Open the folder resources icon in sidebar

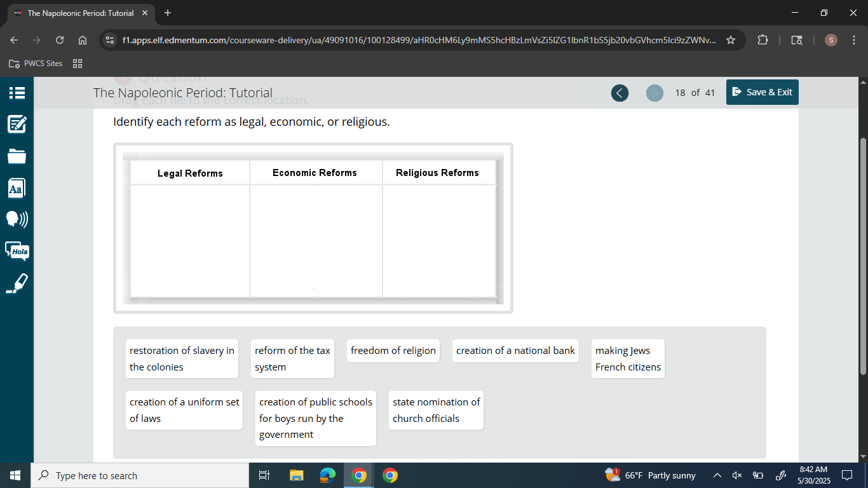(17, 156)
